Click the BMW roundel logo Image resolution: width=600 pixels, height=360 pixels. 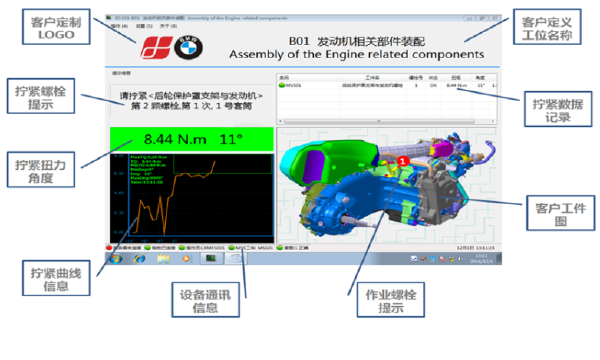point(188,48)
